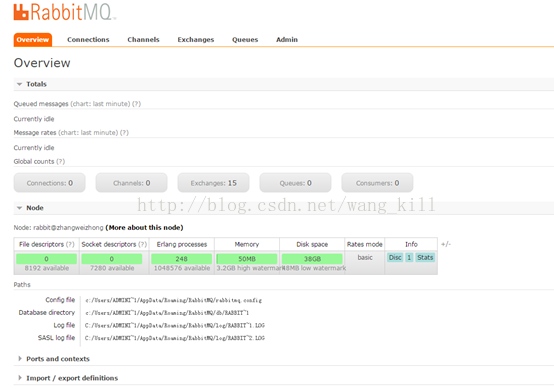The height and width of the screenshot is (389, 554).
Task: Open help for Queued messages (?)
Action: (x=136, y=104)
